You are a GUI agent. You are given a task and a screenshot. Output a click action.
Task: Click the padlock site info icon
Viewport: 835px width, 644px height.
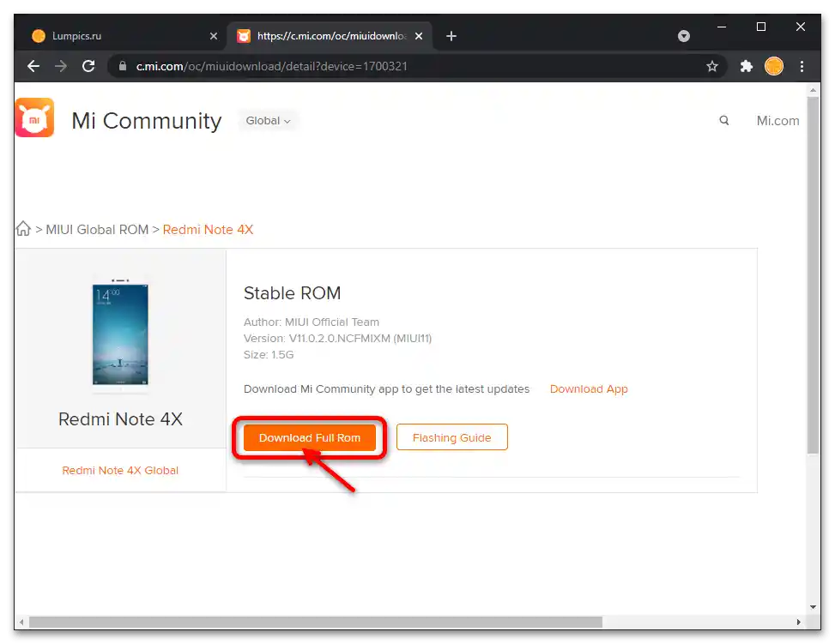(x=123, y=66)
